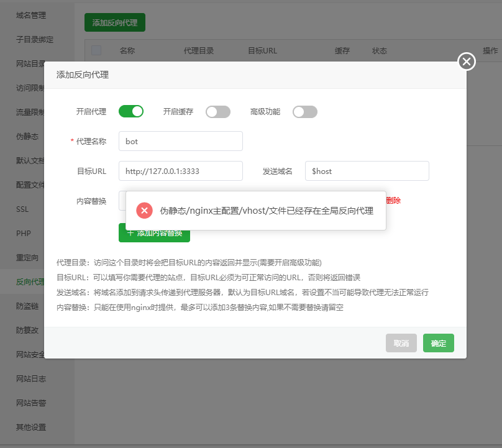Turn on the 高级功能 switch
The width and height of the screenshot is (502, 448).
point(305,112)
